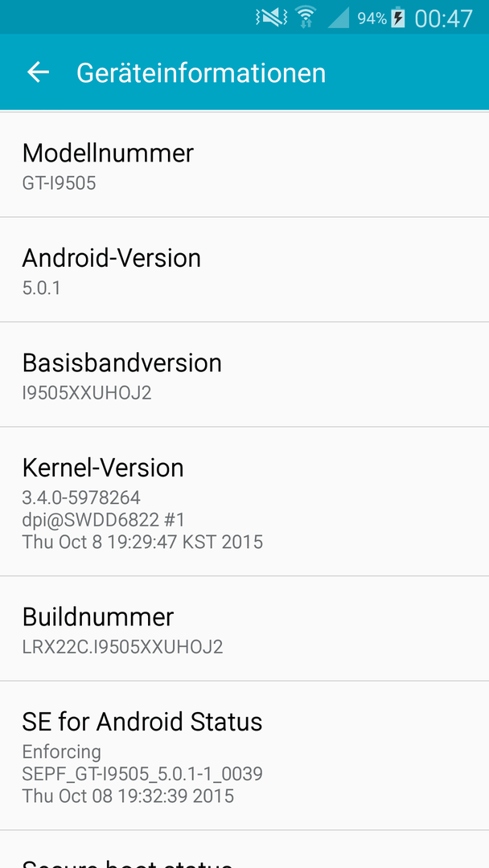Select the Kernel-Version entry

tap(244, 502)
